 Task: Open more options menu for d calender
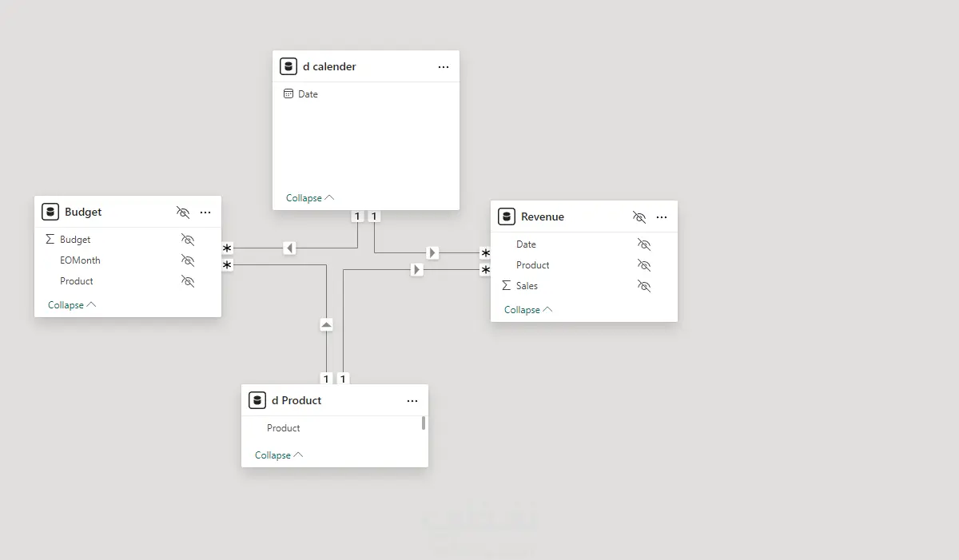click(444, 67)
